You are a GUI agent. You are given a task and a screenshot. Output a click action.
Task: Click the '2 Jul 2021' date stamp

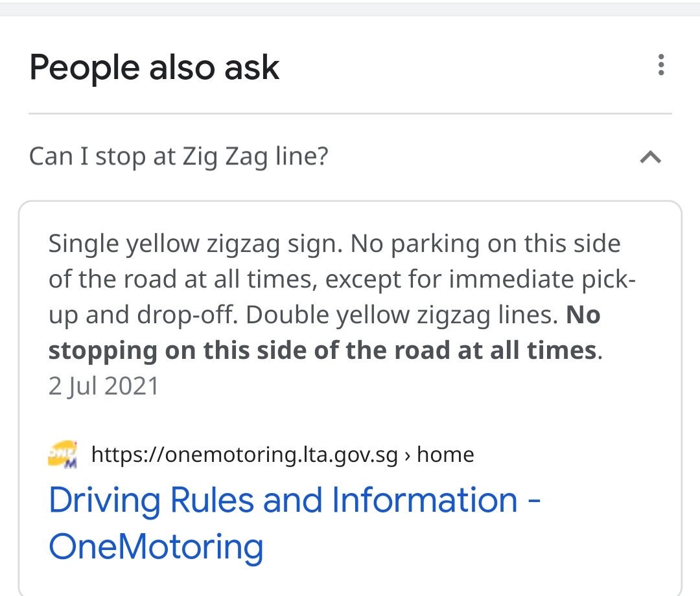tap(104, 386)
